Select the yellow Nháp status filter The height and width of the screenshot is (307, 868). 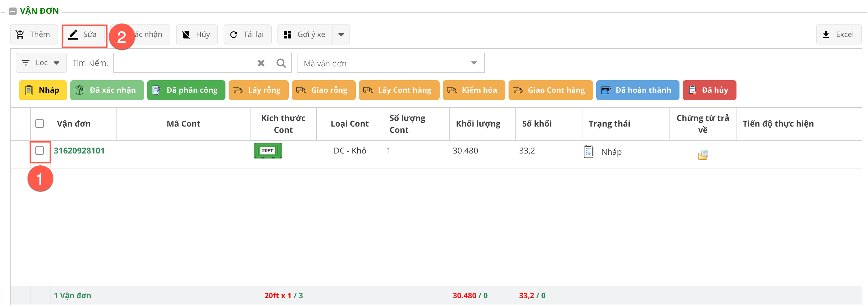point(43,90)
